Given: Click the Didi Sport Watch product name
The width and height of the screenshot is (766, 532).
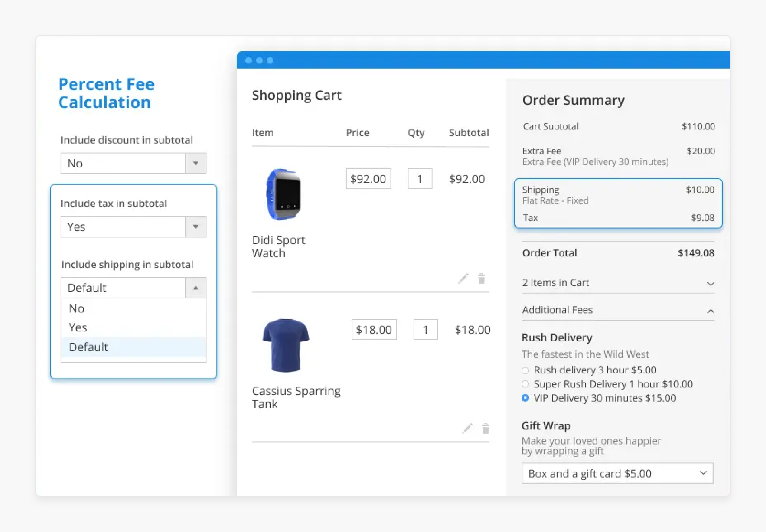Looking at the screenshot, I should (x=278, y=247).
